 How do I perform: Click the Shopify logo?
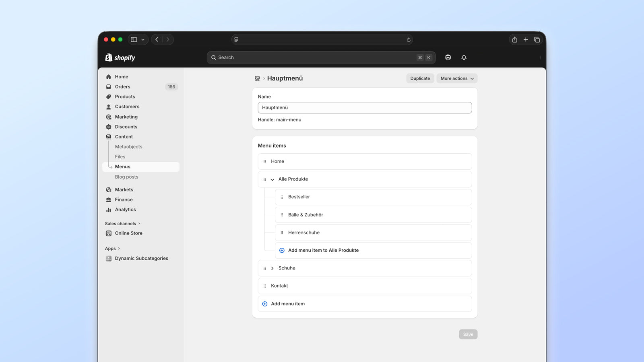119,57
